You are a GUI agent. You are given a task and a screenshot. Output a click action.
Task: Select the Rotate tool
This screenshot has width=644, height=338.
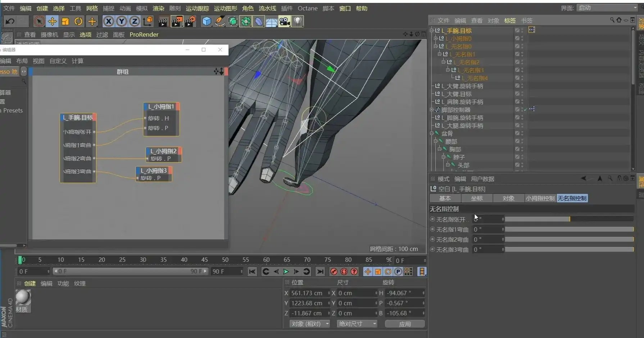pos(78,21)
